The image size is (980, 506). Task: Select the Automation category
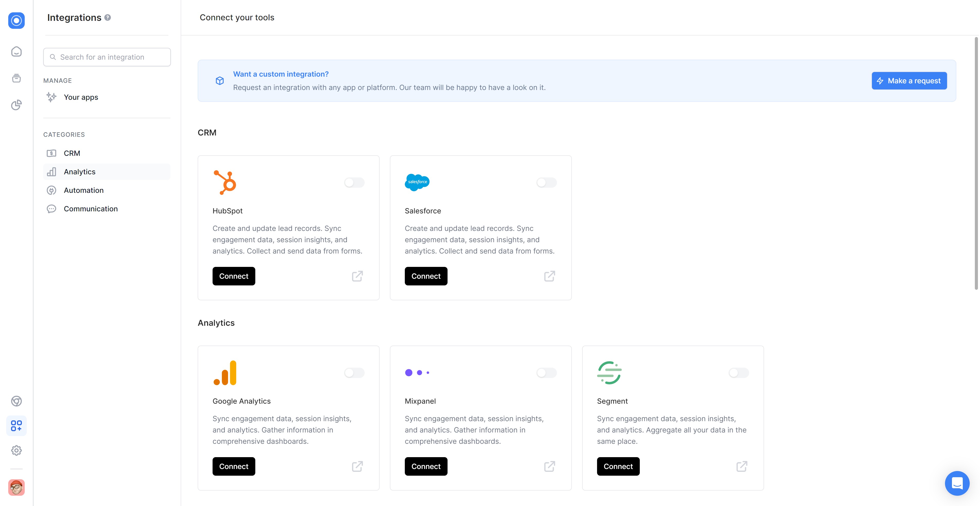click(x=83, y=191)
